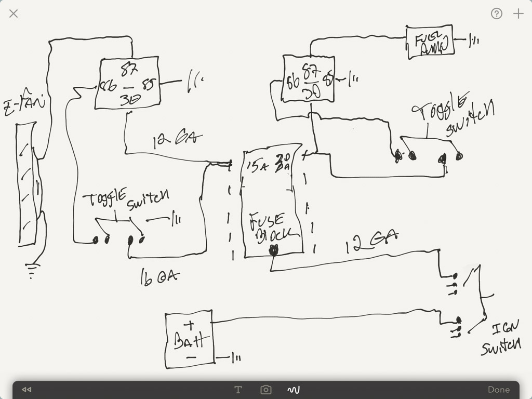This screenshot has width=532, height=399.
Task: Tap the Batt battery box drawing
Action: [190, 339]
